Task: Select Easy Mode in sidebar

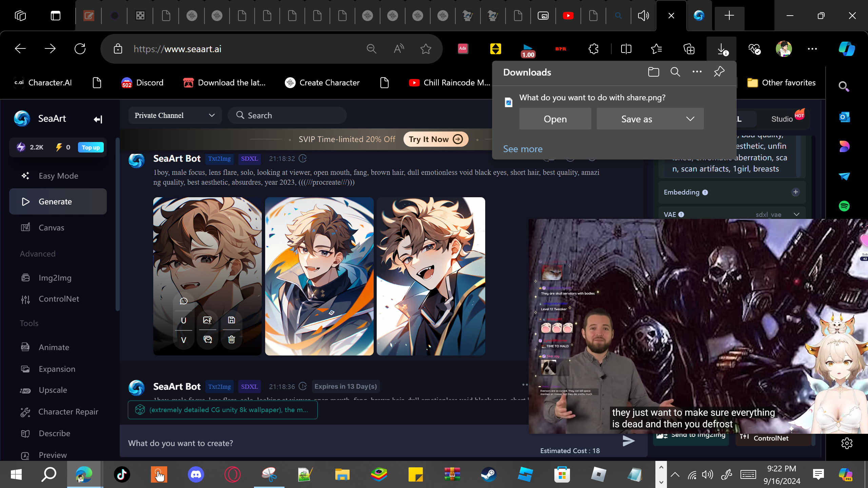Action: pos(58,176)
